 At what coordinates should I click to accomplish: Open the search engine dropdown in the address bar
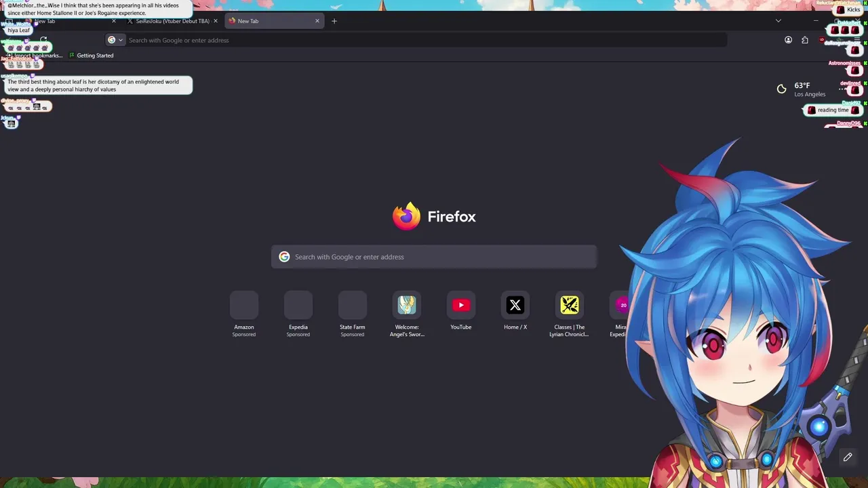click(x=115, y=40)
